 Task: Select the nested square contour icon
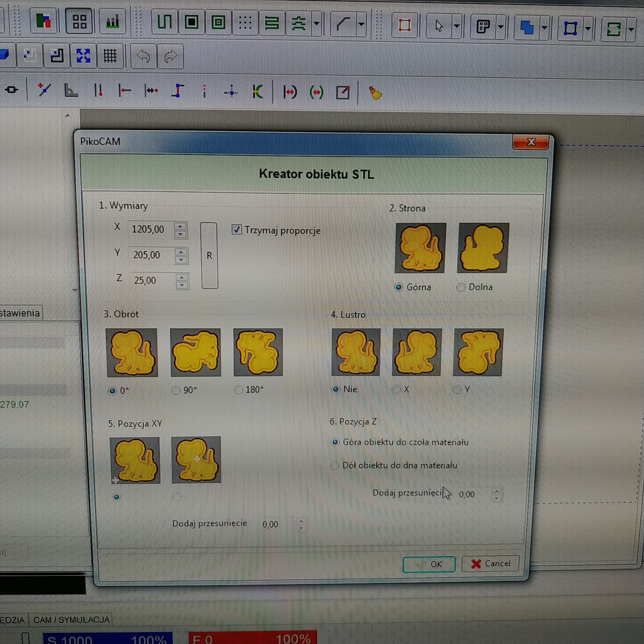click(218, 22)
